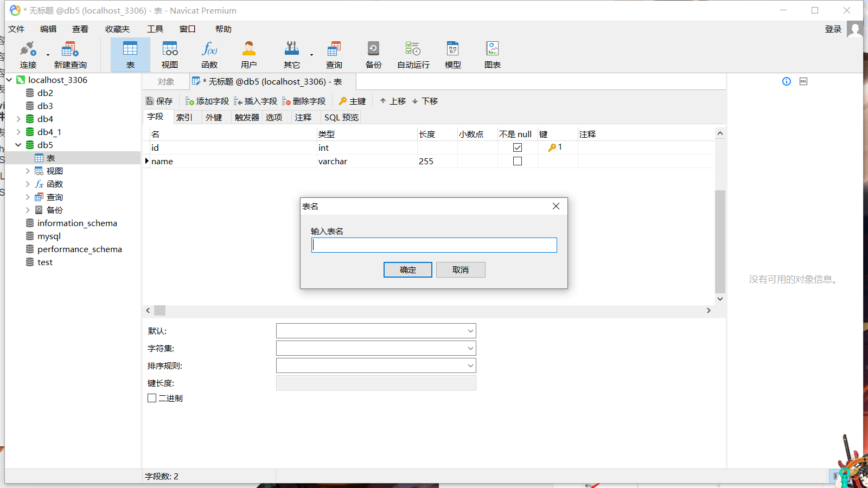Click the 输入表名 text input field
The height and width of the screenshot is (488, 868).
tap(434, 245)
